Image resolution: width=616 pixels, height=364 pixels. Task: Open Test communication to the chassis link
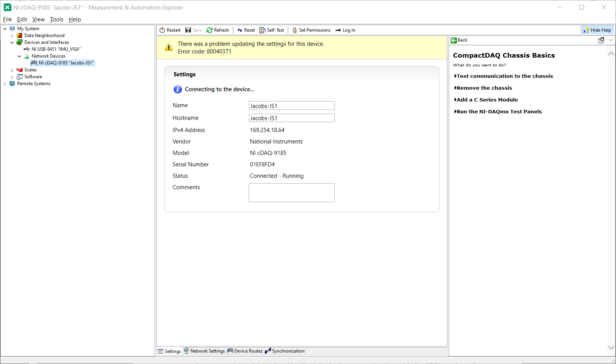(x=503, y=76)
